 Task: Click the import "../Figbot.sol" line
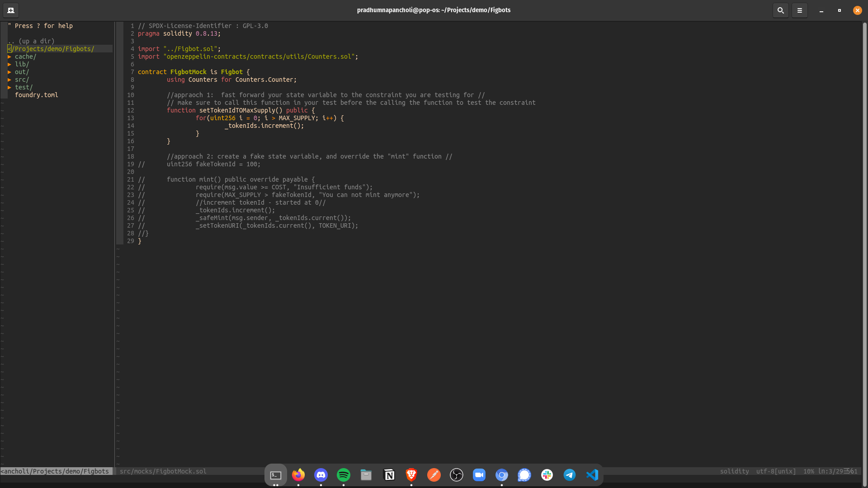(179, 49)
